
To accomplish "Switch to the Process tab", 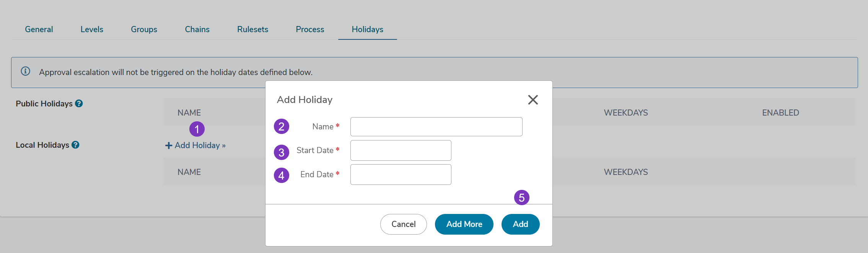I will (310, 29).
